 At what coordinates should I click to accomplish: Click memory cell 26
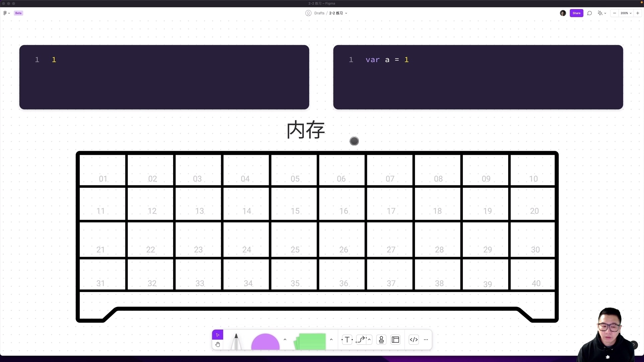coord(342,240)
